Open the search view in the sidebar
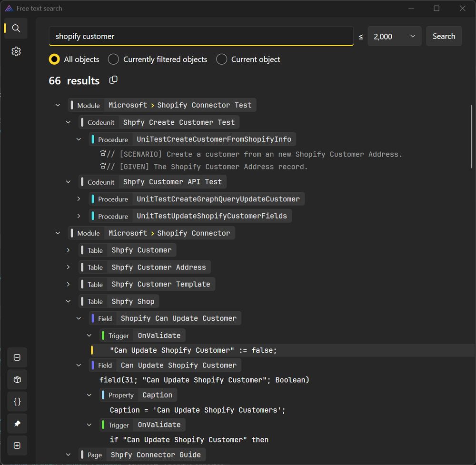This screenshot has width=476, height=465. (x=16, y=28)
